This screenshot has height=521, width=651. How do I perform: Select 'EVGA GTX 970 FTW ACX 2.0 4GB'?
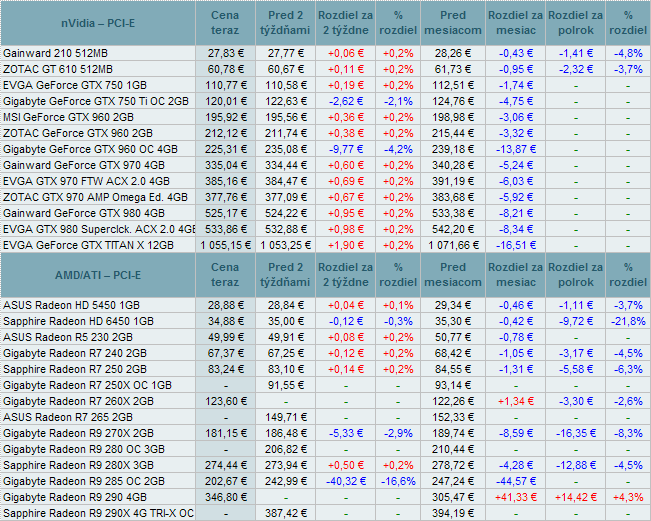click(x=86, y=181)
